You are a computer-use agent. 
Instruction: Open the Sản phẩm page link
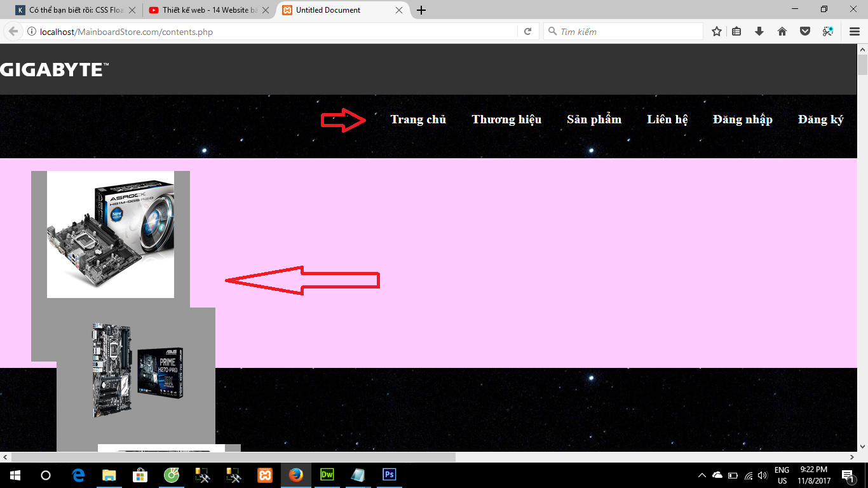coord(594,119)
